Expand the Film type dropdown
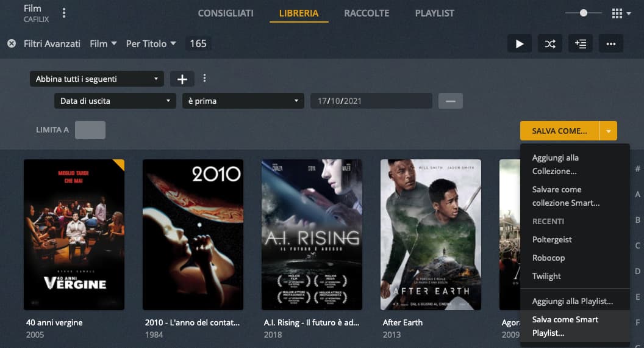The image size is (644, 348). 103,43
